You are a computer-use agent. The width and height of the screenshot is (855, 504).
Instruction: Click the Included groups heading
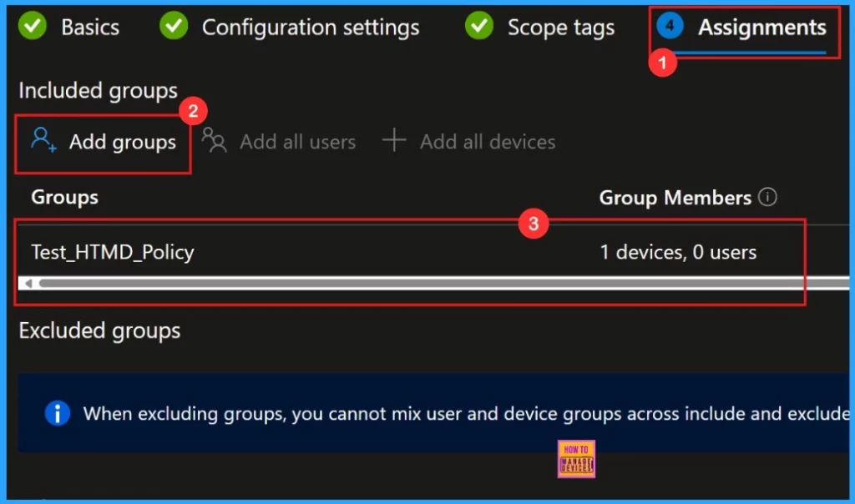pos(99,90)
